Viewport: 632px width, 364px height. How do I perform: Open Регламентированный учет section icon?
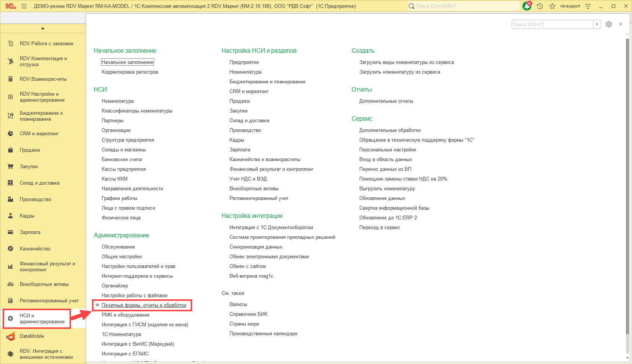click(10, 301)
